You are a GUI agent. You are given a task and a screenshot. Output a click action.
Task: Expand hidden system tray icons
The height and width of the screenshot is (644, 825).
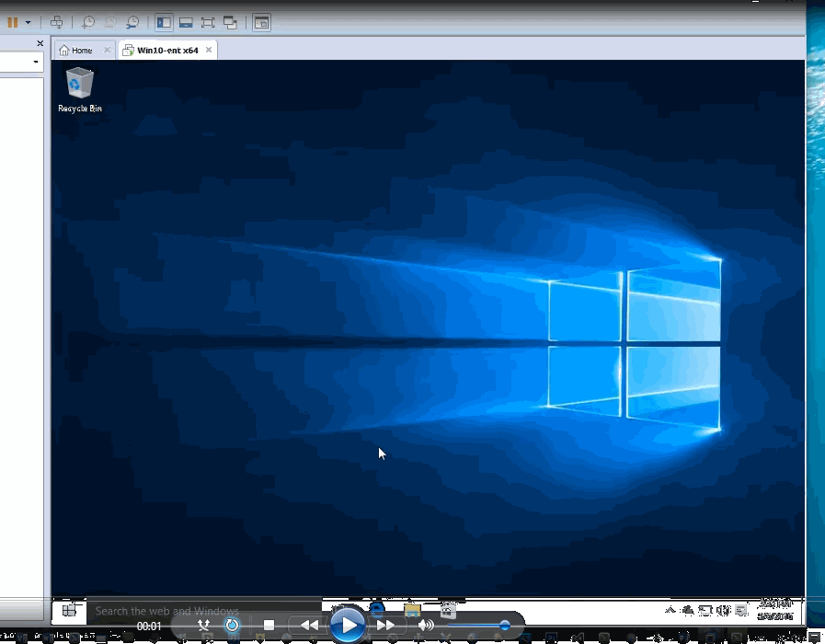[670, 610]
